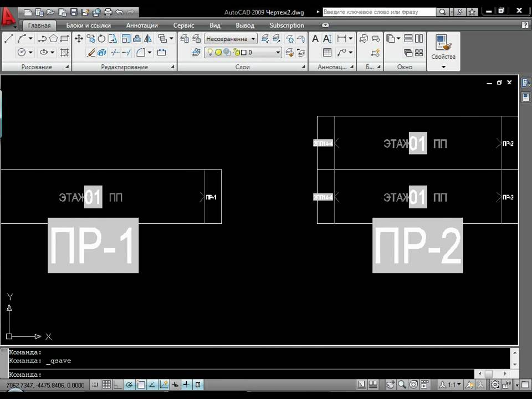Activate the Offset tool
The width and height of the screenshot is (532, 399).
tap(137, 39)
